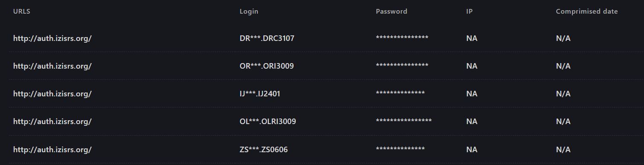Open the URL beside login OR***.ORI3009
This screenshot has height=165, width=644.
(x=52, y=66)
